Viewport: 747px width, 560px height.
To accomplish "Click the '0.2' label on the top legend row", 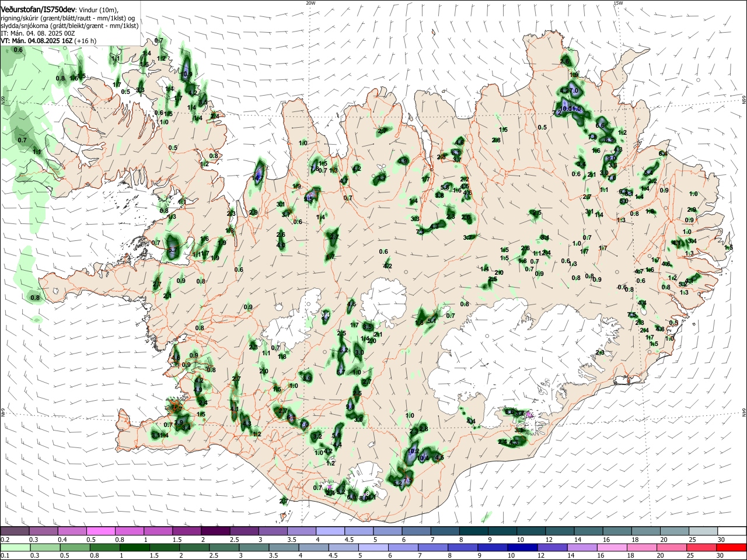I will pyautogui.click(x=5, y=540).
